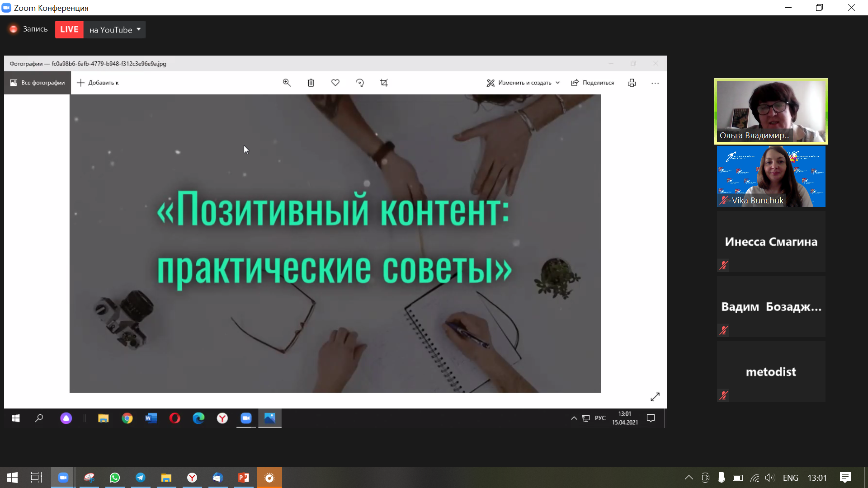868x488 pixels.
Task: Click the Share icon next to Поделиться
Action: pos(574,83)
